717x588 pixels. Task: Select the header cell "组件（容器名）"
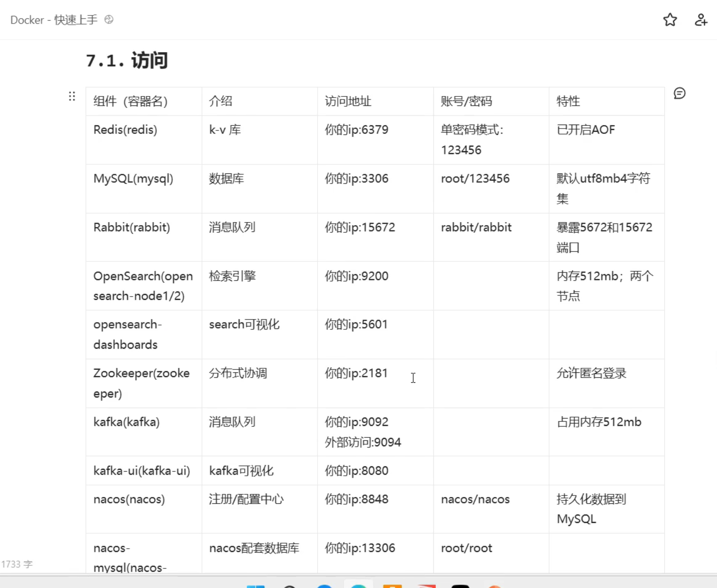click(x=144, y=101)
